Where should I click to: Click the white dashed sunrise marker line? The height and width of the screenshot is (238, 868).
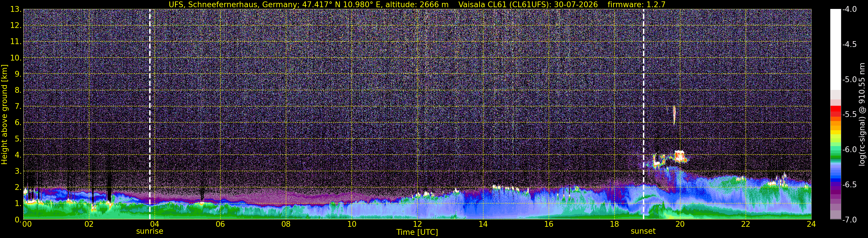(150, 114)
